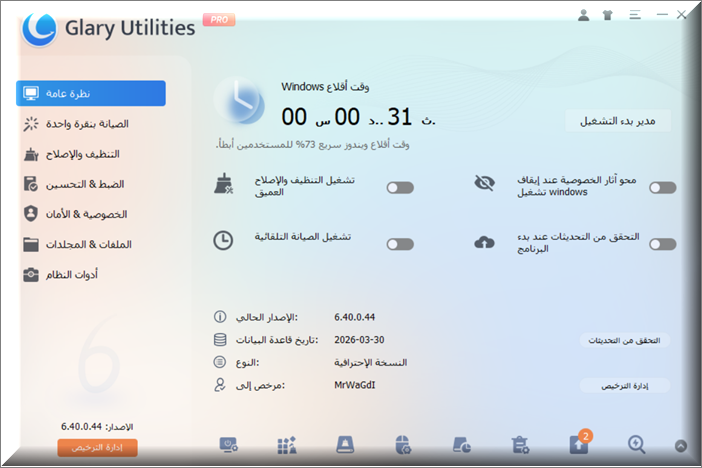Screen dimensions: 702x468
Task: Minimize the Glary Utilities window
Action: click(x=662, y=15)
